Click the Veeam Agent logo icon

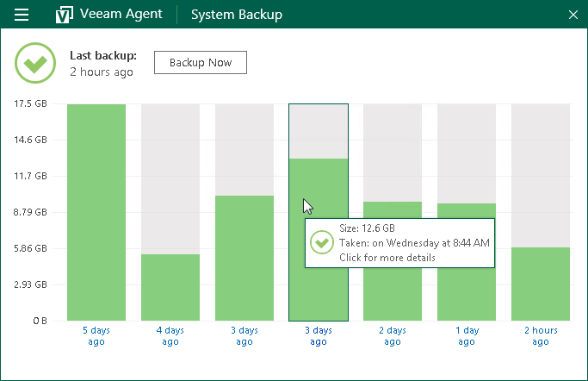[x=64, y=15]
